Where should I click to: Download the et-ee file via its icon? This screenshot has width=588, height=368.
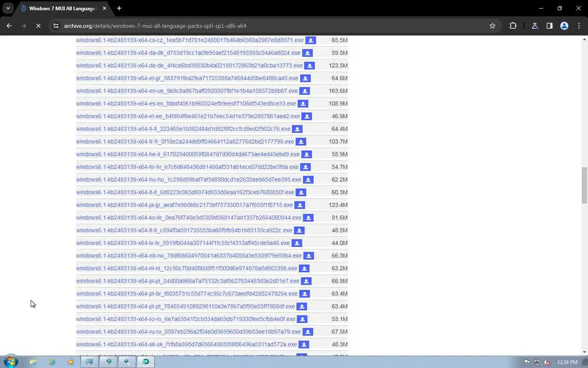coord(307,117)
